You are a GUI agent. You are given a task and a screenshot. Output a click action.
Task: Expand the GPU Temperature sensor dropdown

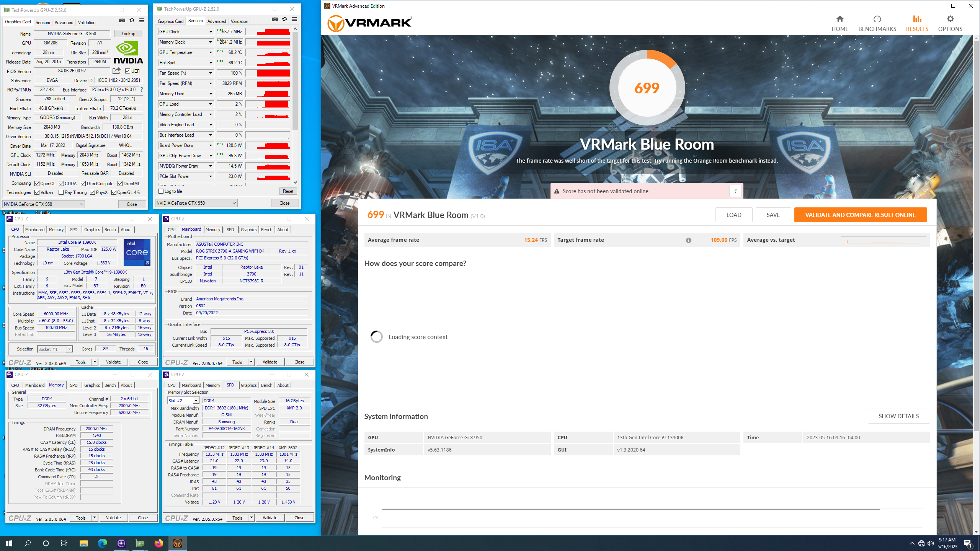[211, 52]
